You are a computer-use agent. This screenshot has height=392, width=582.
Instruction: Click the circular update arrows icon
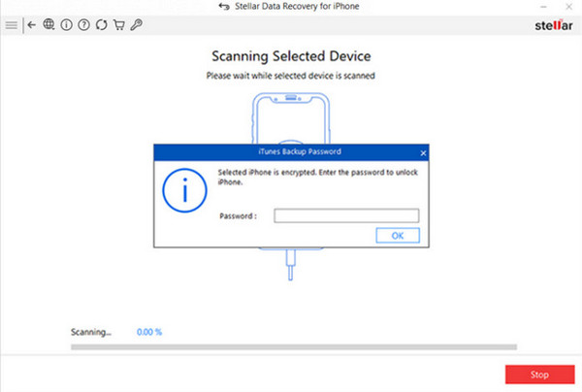tap(101, 25)
